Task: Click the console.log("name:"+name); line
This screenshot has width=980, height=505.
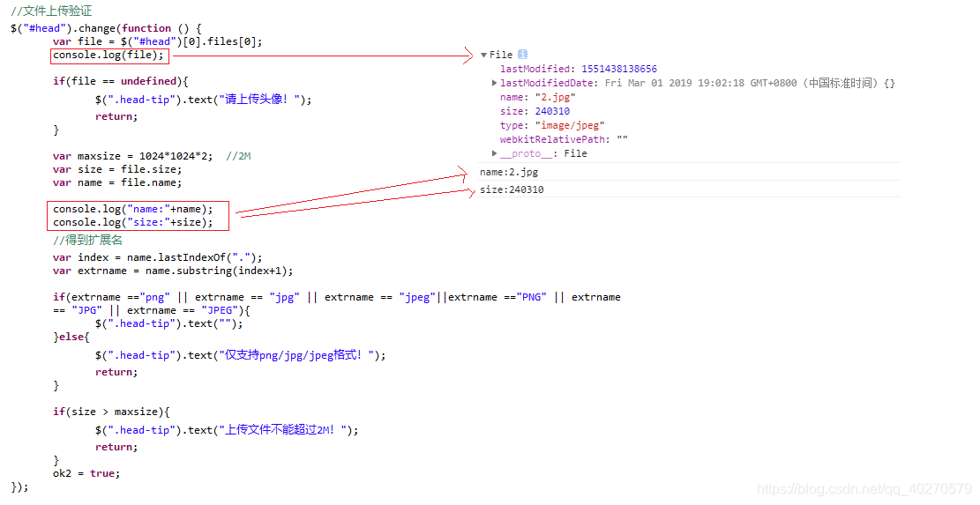Action: [x=132, y=209]
